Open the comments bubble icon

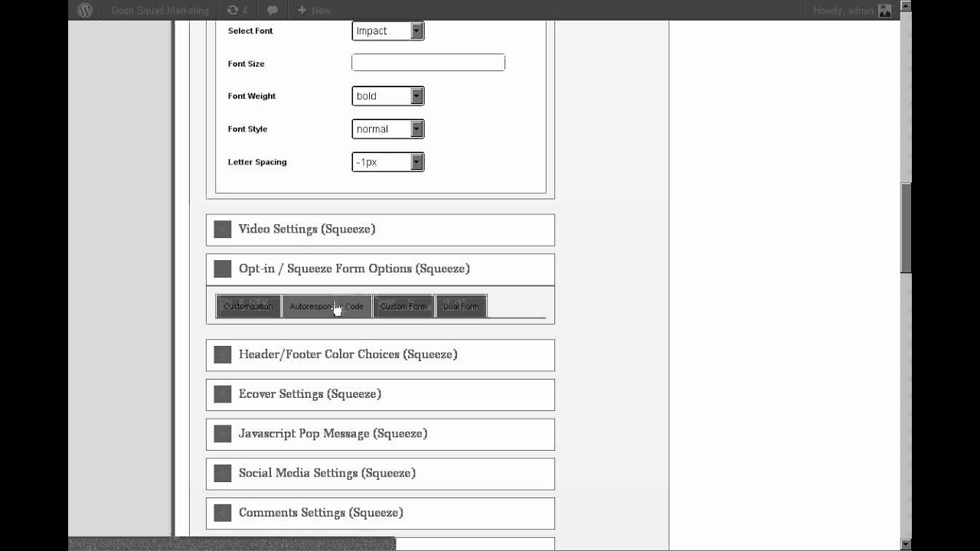click(x=272, y=11)
